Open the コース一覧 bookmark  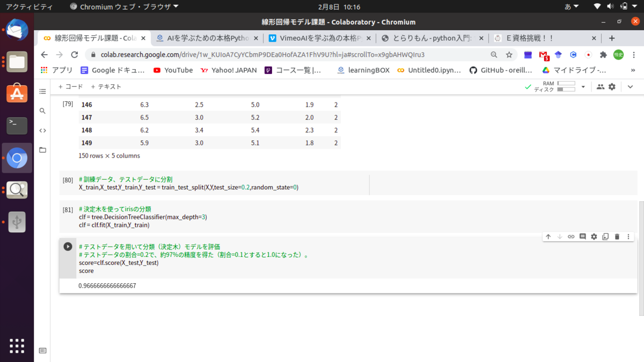tap(293, 70)
